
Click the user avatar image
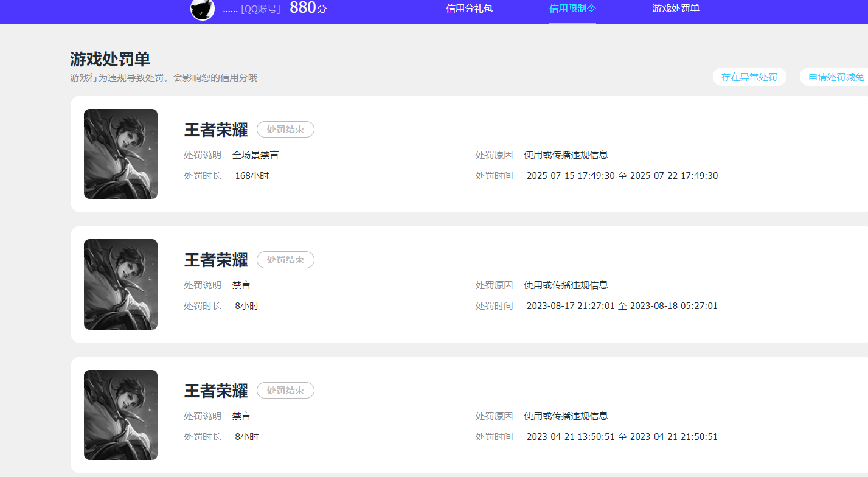[203, 10]
